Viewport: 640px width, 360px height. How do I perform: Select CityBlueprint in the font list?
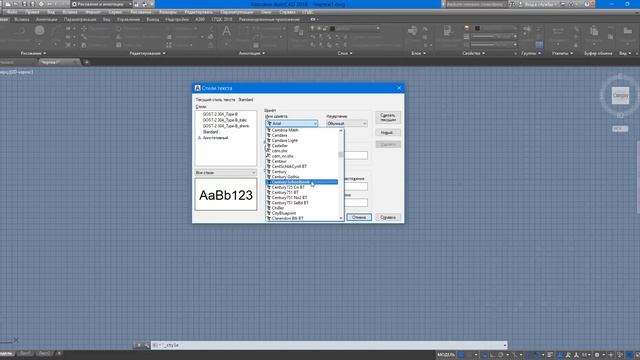tap(302, 213)
